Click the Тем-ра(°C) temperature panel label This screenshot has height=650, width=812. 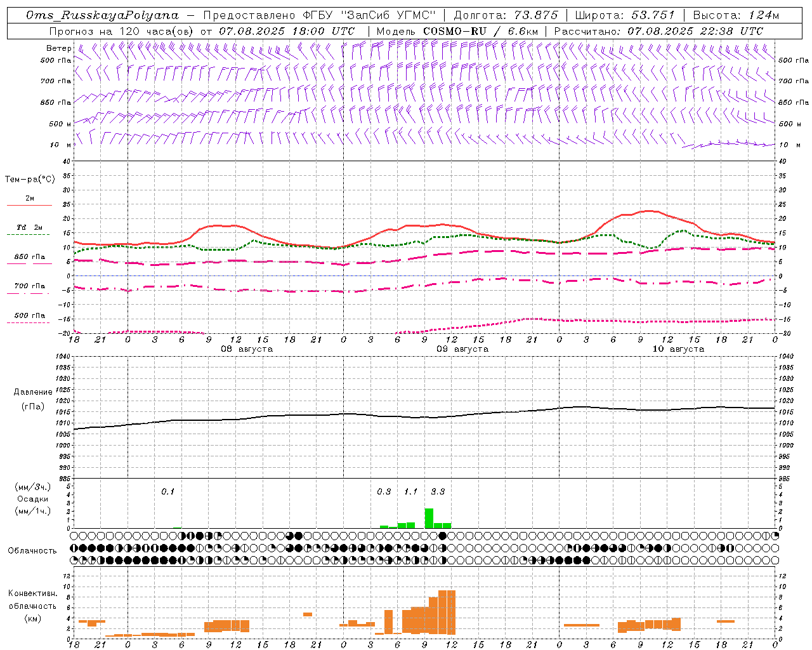tap(30, 180)
